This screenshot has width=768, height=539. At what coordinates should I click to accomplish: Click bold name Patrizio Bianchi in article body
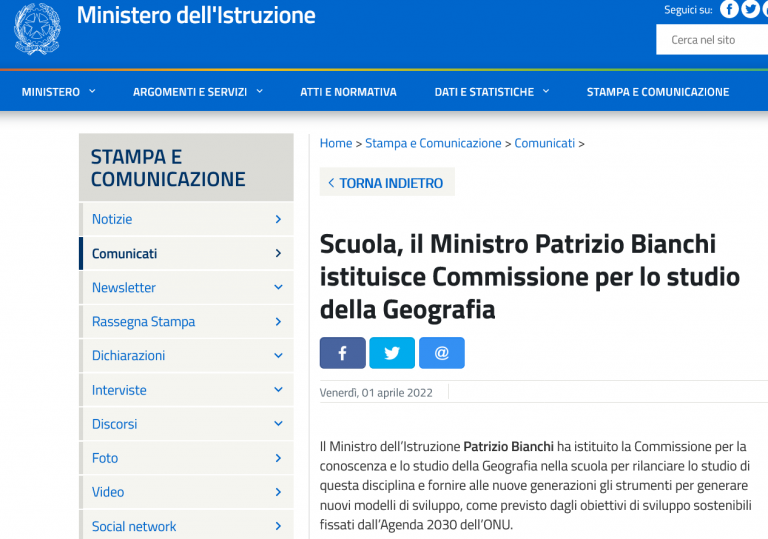pos(508,446)
